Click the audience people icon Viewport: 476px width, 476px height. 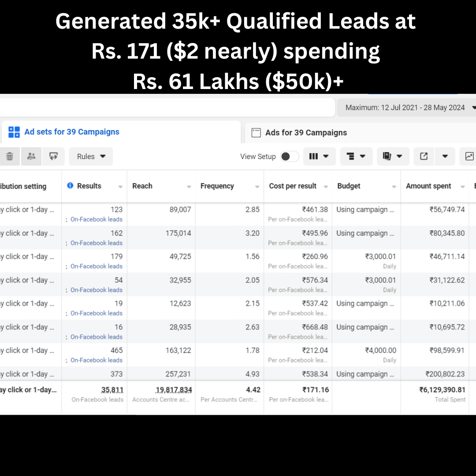point(31,156)
